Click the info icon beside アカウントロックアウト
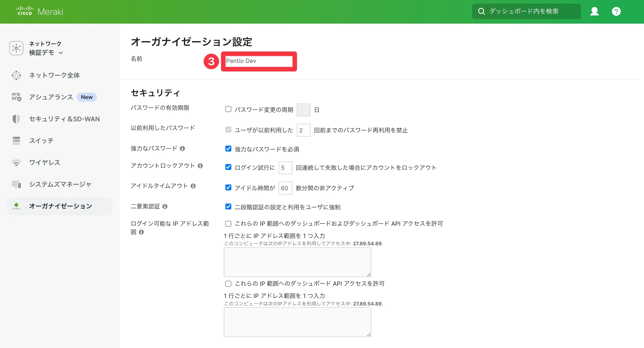This screenshot has height=348, width=644. tap(200, 166)
